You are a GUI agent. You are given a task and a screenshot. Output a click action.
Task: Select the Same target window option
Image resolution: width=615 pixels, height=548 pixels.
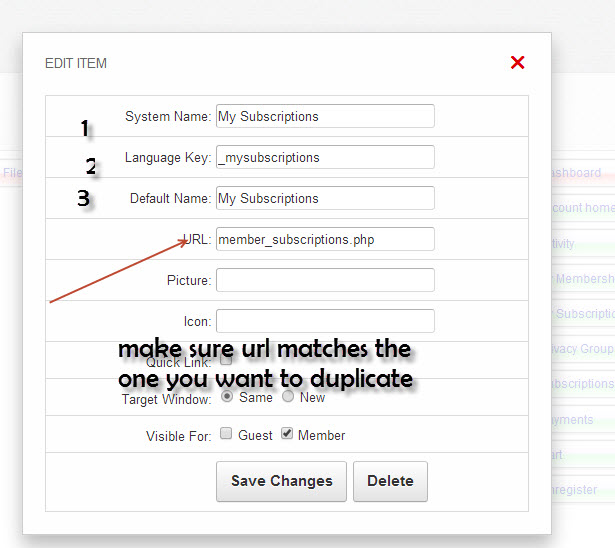point(227,396)
